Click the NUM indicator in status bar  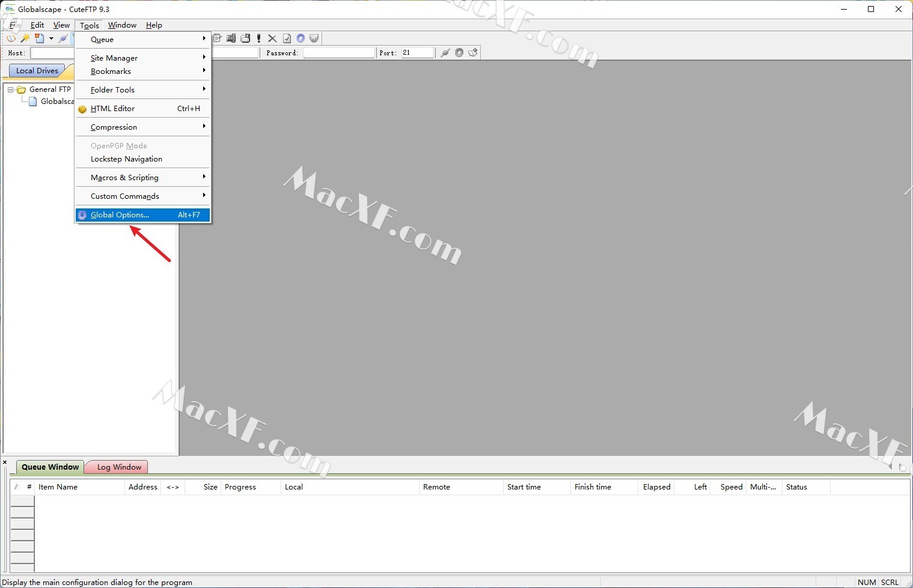(867, 583)
